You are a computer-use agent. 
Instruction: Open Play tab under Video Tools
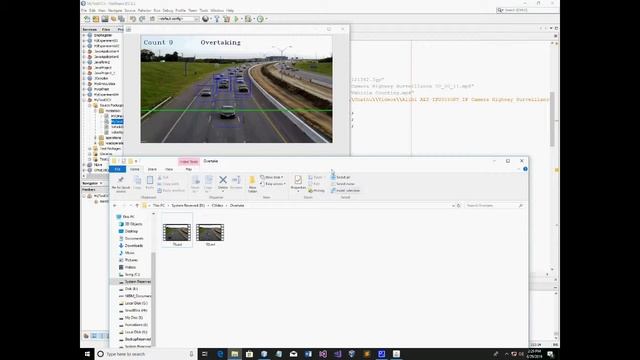click(x=189, y=169)
